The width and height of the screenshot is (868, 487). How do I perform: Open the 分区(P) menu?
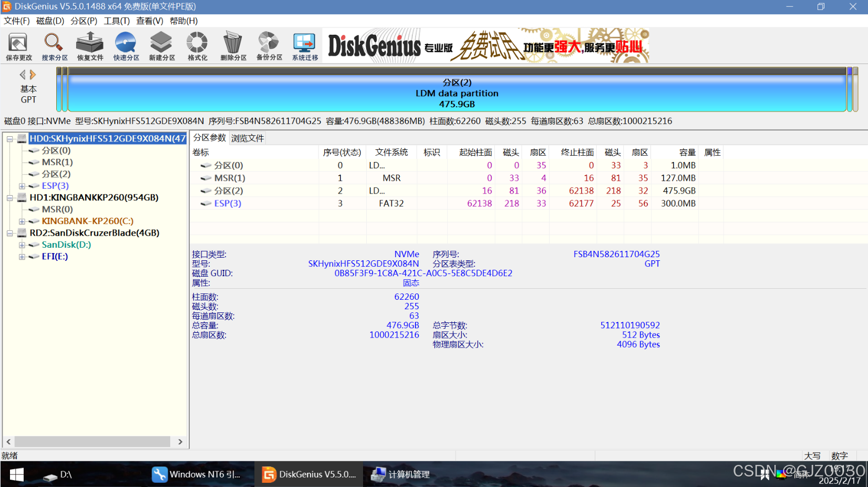coord(84,21)
